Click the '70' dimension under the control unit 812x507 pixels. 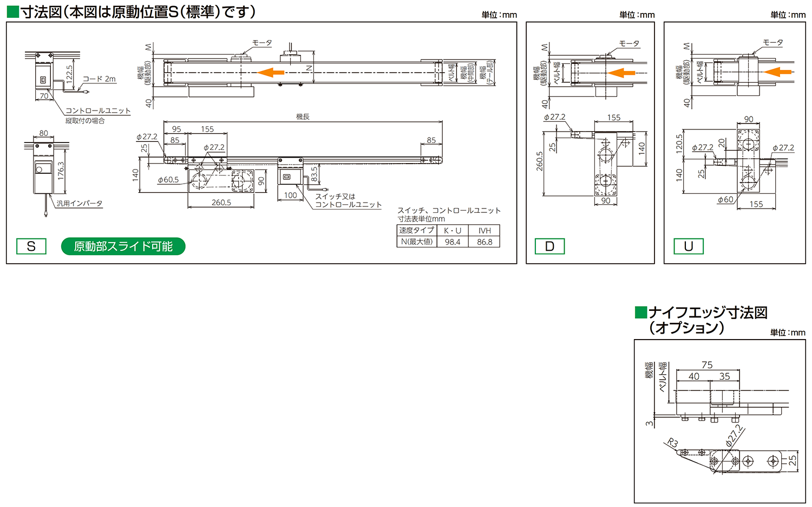click(x=44, y=96)
